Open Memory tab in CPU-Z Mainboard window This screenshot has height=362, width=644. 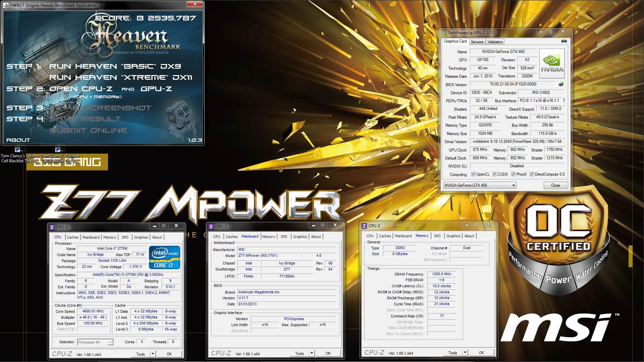(x=269, y=237)
